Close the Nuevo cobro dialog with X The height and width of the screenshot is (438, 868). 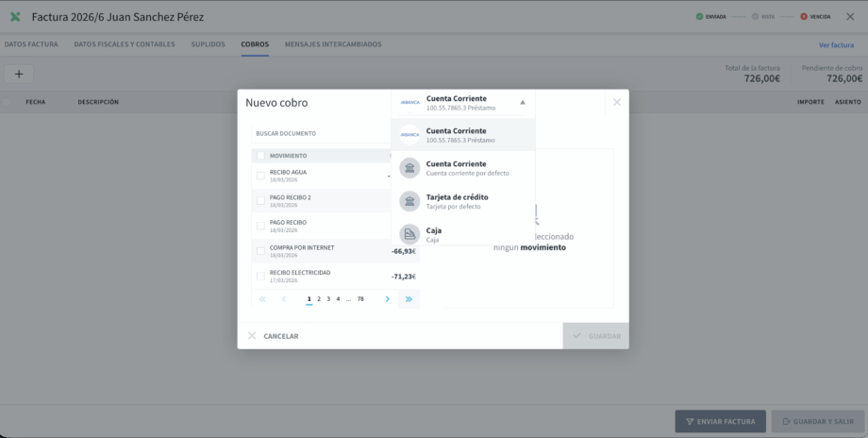click(x=617, y=102)
